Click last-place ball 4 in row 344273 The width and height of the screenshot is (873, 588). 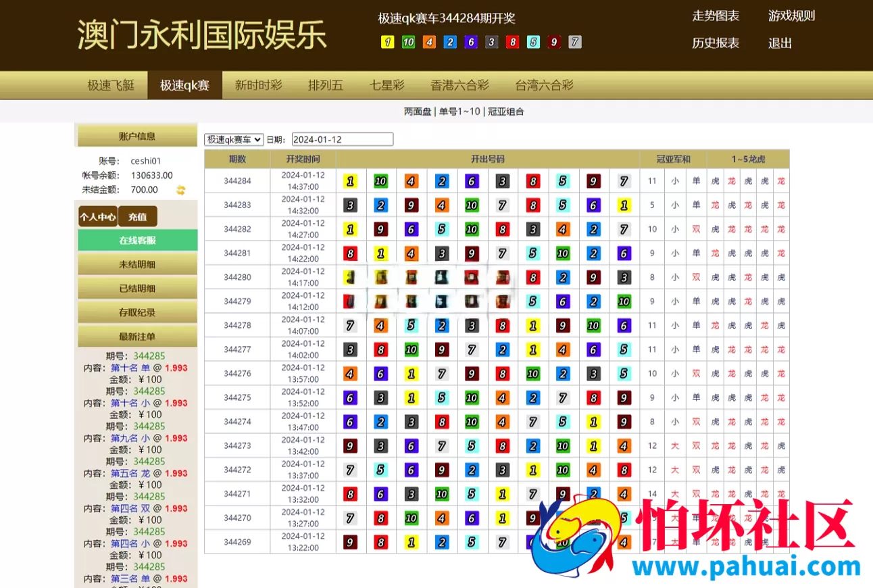pyautogui.click(x=624, y=446)
